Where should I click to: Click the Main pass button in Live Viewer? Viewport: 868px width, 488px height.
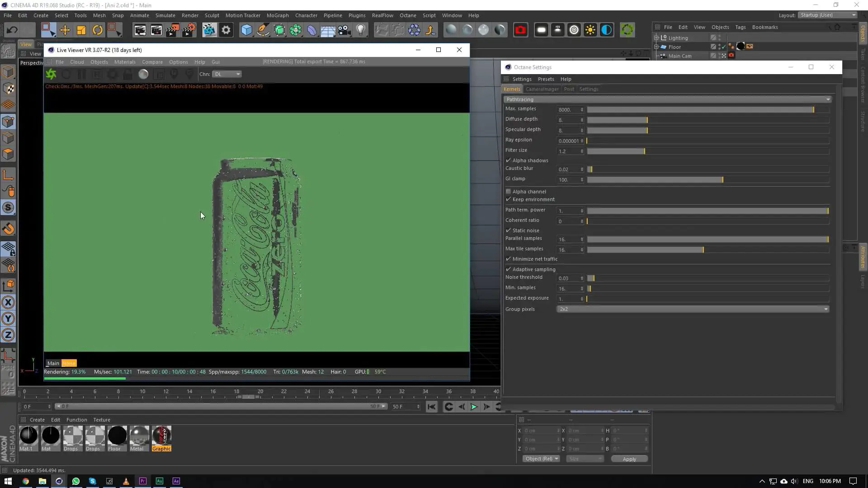point(53,363)
